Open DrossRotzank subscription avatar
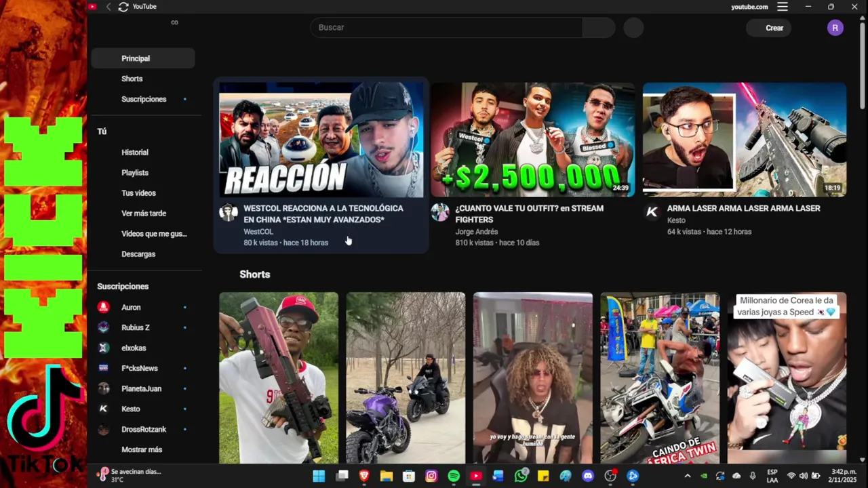The image size is (868, 488). click(103, 429)
